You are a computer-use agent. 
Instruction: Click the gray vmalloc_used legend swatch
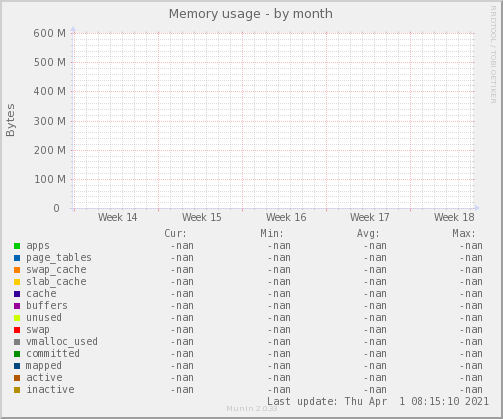pyautogui.click(x=17, y=342)
